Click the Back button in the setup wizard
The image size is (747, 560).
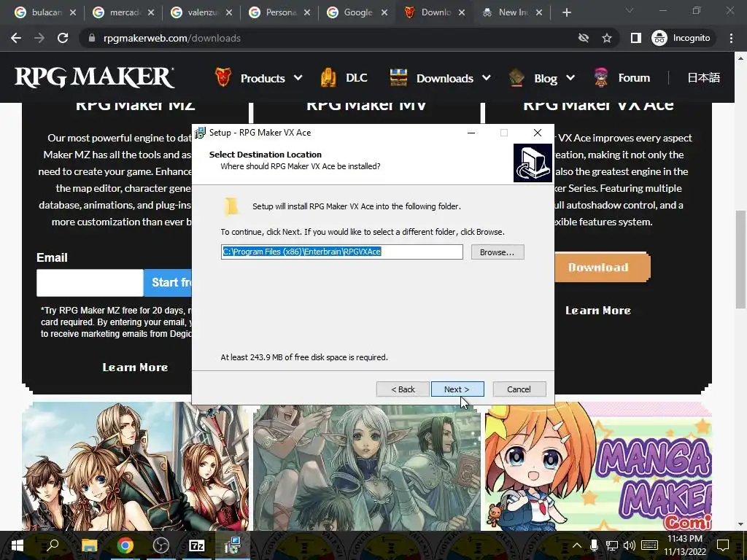[x=403, y=389]
